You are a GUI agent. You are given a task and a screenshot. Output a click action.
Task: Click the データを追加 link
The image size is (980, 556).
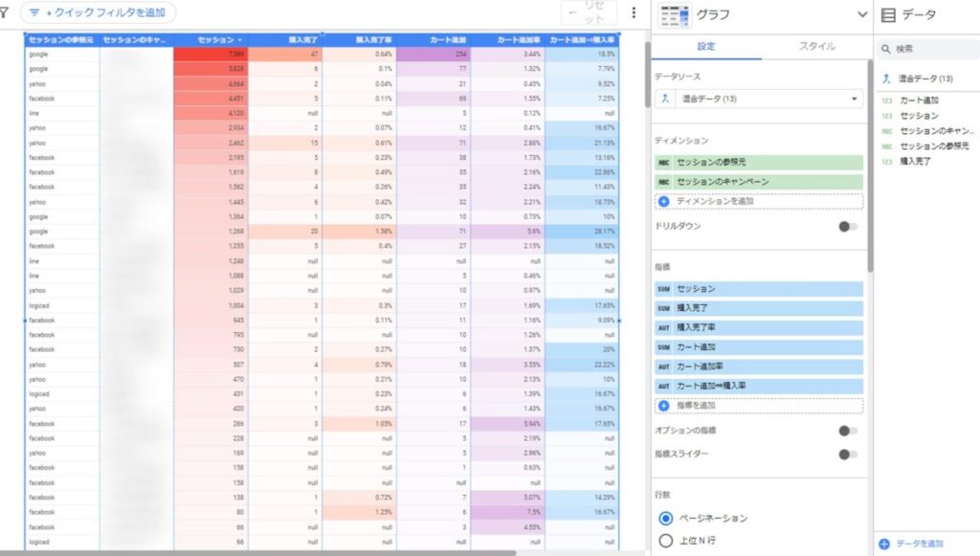[917, 544]
